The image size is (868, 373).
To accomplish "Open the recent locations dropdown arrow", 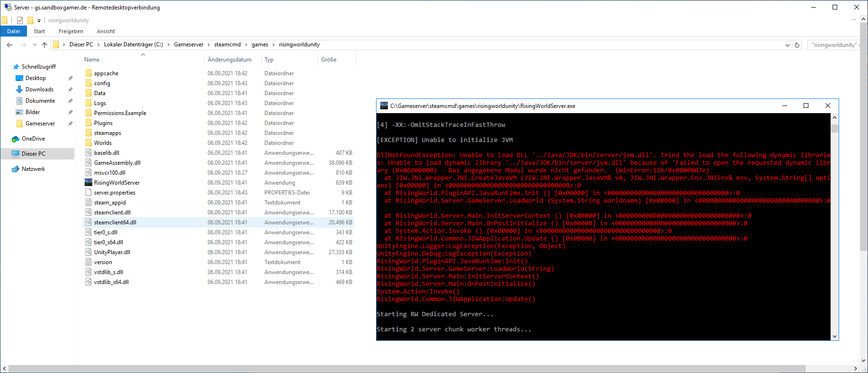I will pyautogui.click(x=35, y=44).
